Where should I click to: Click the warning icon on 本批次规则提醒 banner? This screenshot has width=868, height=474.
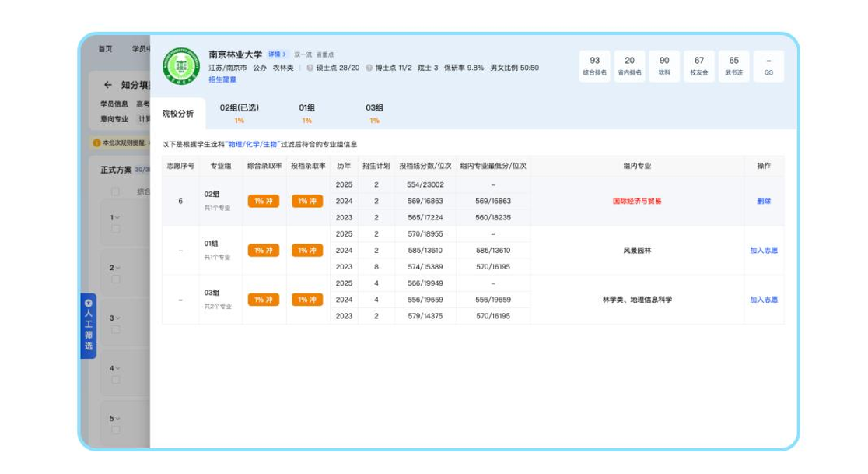[x=96, y=143]
